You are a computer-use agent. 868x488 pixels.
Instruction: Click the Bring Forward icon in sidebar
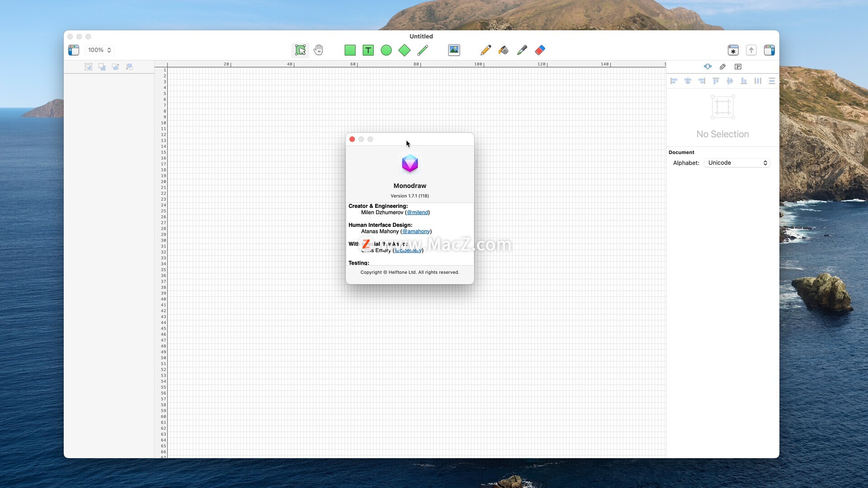pos(116,67)
